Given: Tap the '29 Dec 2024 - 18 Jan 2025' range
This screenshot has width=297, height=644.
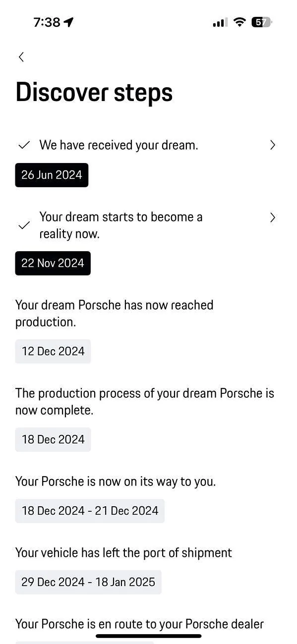Looking at the screenshot, I should 88,582.
